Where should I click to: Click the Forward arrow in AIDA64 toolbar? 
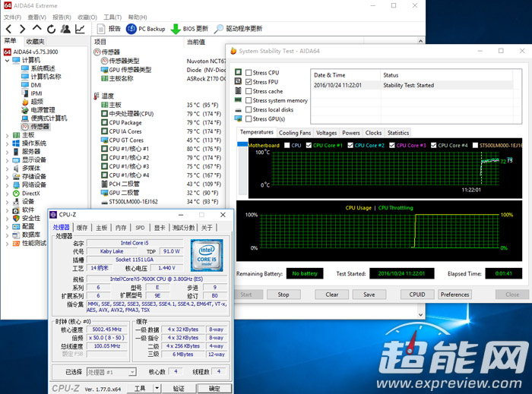pos(22,29)
